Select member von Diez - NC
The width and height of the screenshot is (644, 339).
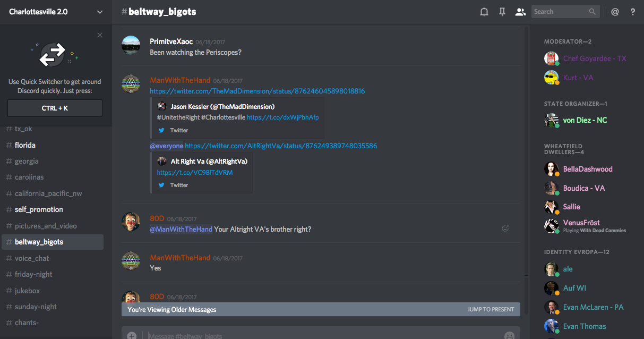pyautogui.click(x=585, y=120)
